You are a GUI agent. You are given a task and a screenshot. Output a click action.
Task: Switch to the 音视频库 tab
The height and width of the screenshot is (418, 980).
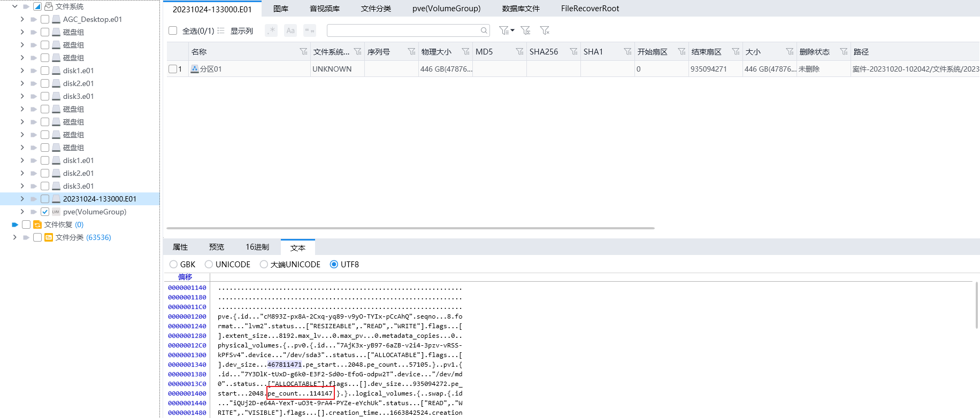pyautogui.click(x=324, y=9)
